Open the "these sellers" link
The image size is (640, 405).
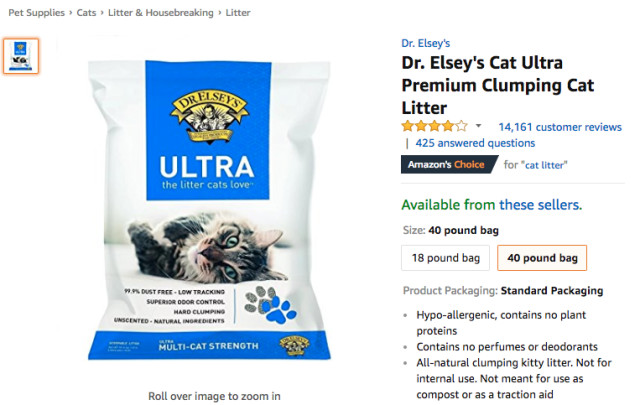(540, 205)
